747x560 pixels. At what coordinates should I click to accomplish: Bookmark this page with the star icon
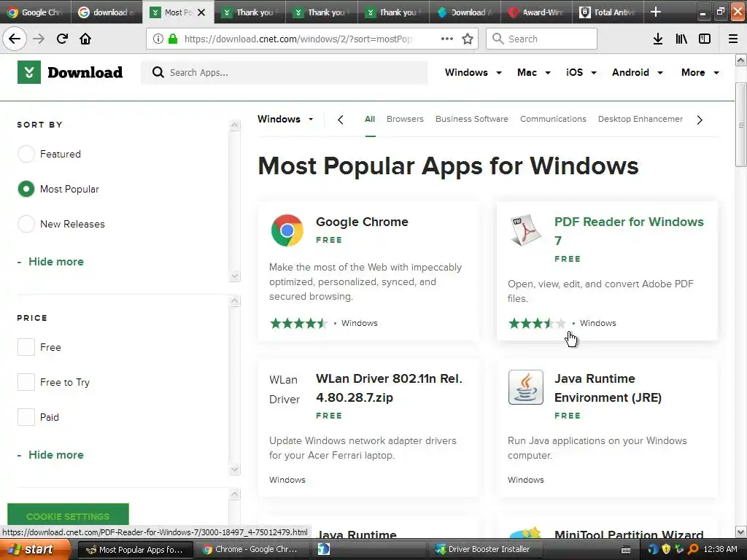pyautogui.click(x=468, y=39)
